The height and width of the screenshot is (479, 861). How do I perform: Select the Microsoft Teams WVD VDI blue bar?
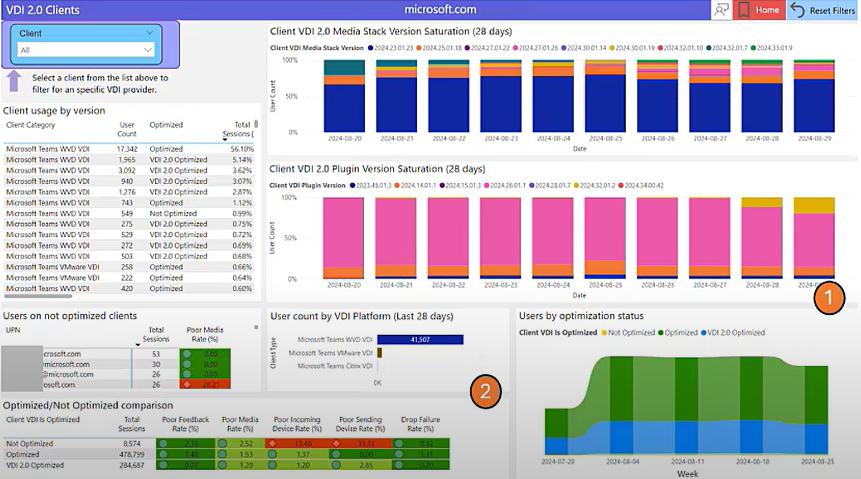[420, 340]
